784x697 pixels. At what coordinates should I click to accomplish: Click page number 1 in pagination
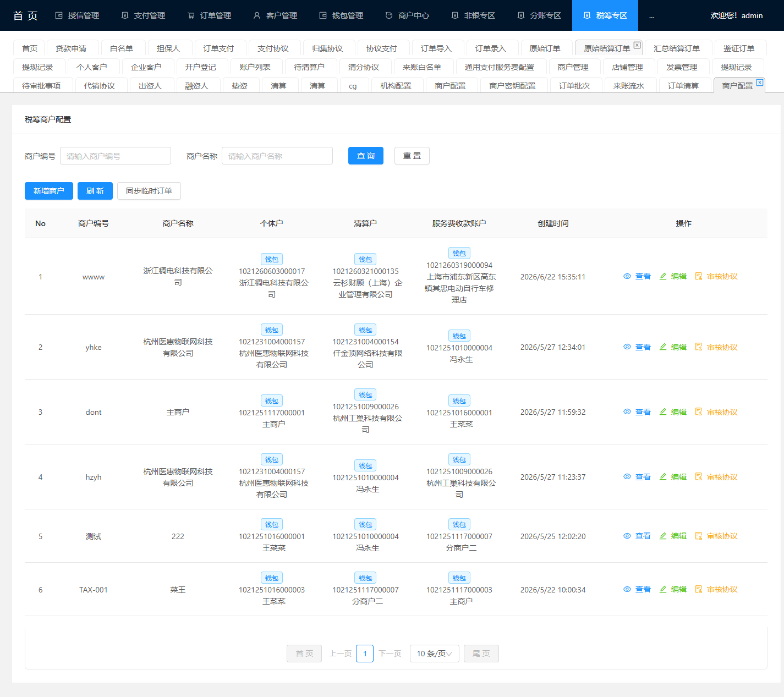pyautogui.click(x=365, y=654)
